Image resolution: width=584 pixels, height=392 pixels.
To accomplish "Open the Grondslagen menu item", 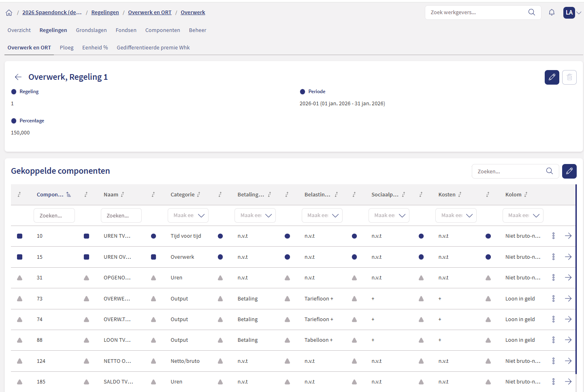I will click(91, 30).
